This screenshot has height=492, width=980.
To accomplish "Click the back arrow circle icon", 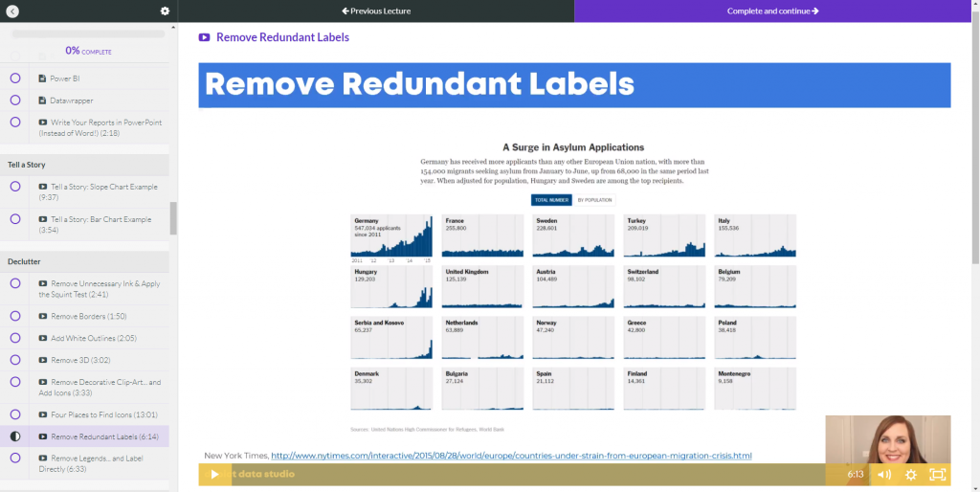I will [11, 11].
